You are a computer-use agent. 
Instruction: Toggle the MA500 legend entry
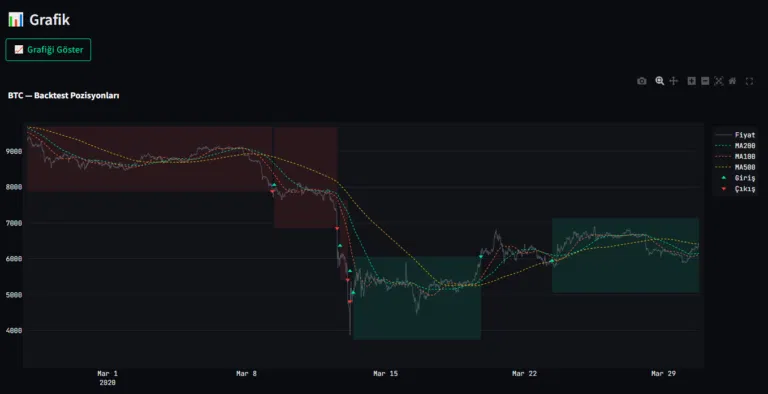click(735, 168)
